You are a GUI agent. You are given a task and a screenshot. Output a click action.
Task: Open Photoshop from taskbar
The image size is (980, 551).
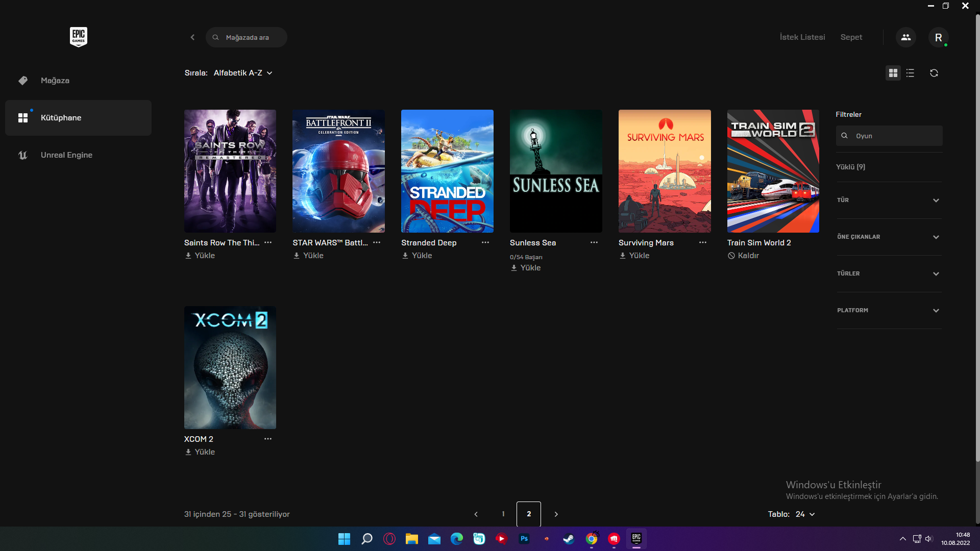point(524,539)
